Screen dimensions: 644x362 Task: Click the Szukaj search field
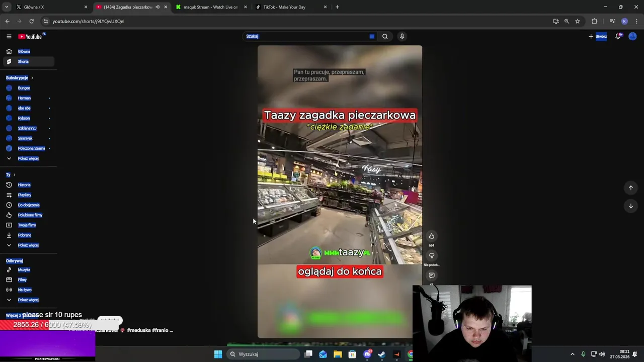(309, 36)
